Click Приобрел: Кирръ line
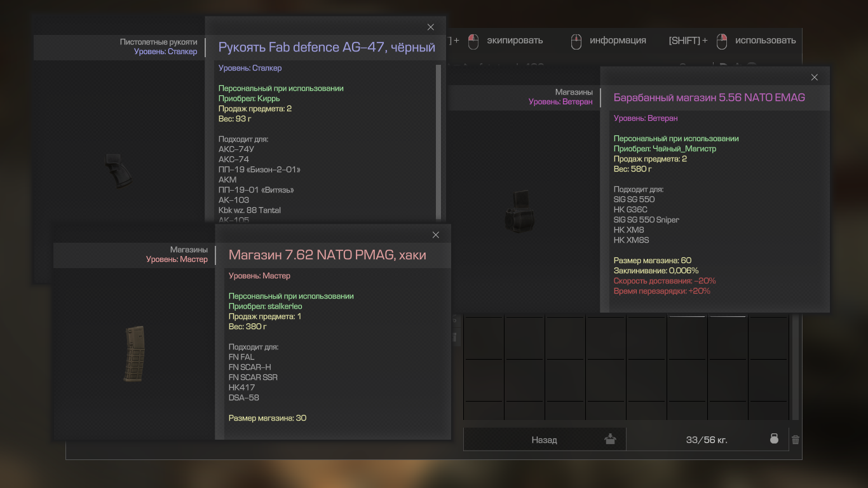This screenshot has height=488, width=868. click(x=249, y=98)
